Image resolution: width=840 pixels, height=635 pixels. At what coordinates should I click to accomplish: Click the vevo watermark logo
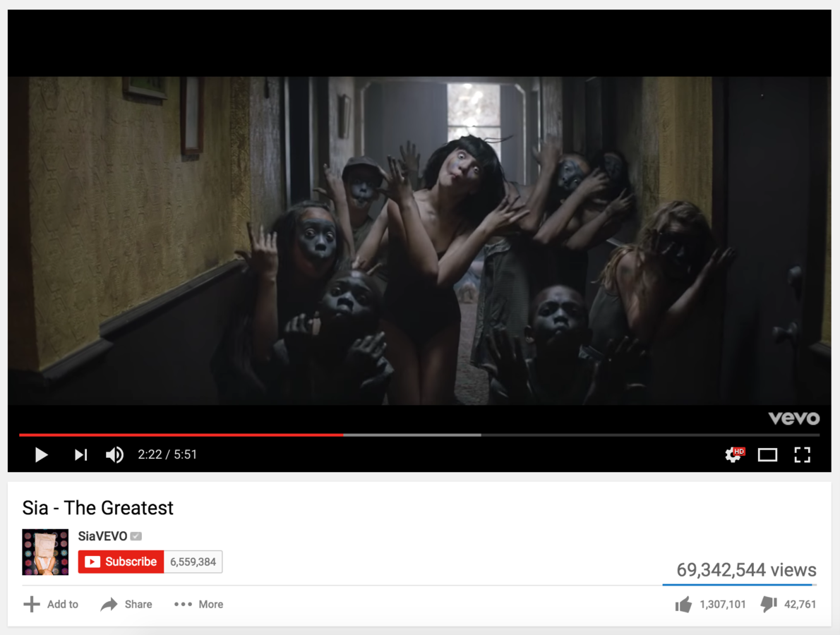[794, 418]
